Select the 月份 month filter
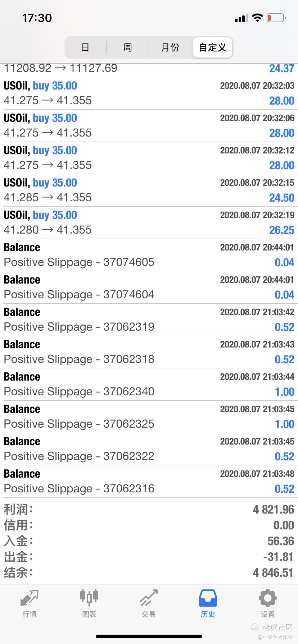The width and height of the screenshot is (298, 644). click(x=170, y=47)
